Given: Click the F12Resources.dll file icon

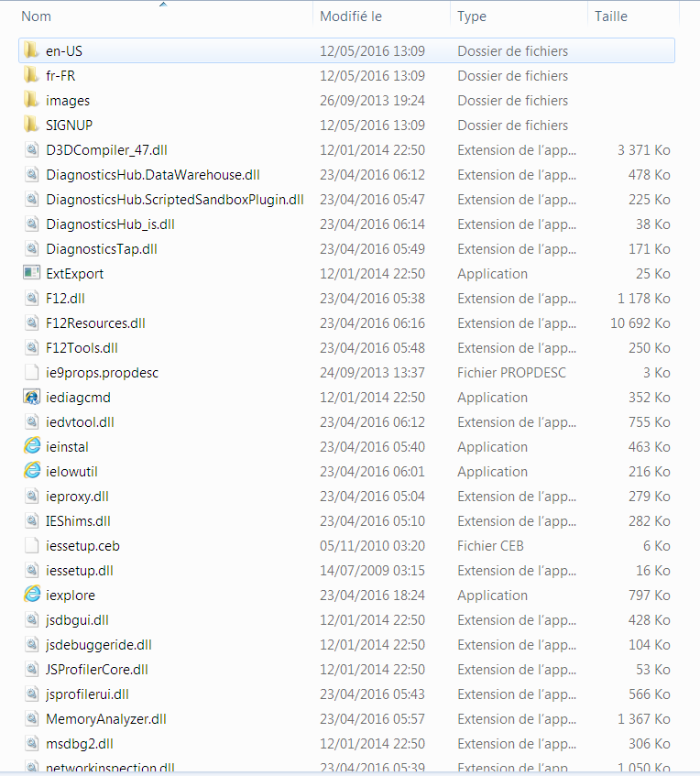Looking at the screenshot, I should click(32, 322).
